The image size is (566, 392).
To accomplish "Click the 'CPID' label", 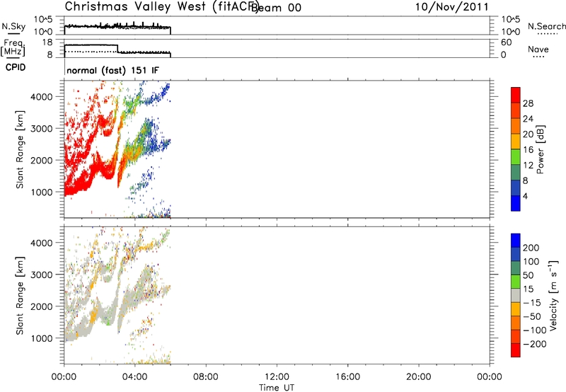I will [16, 67].
